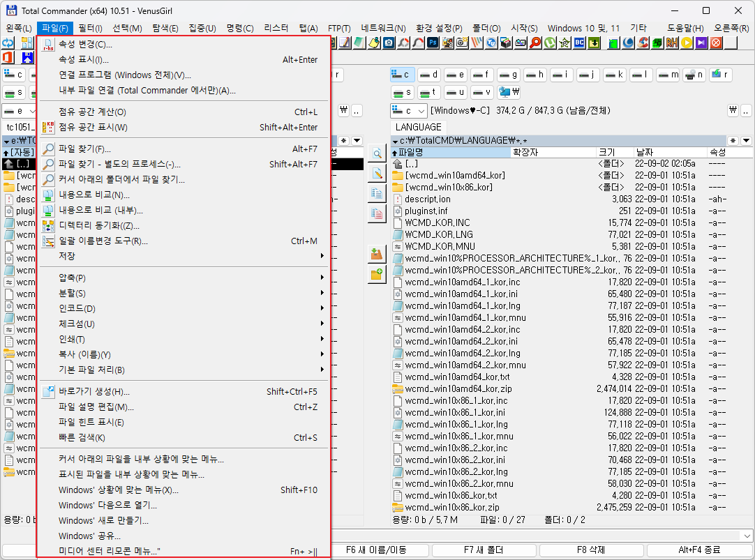
Task: Choose 속성 변경(C)... from File menu
Action: [x=184, y=44]
